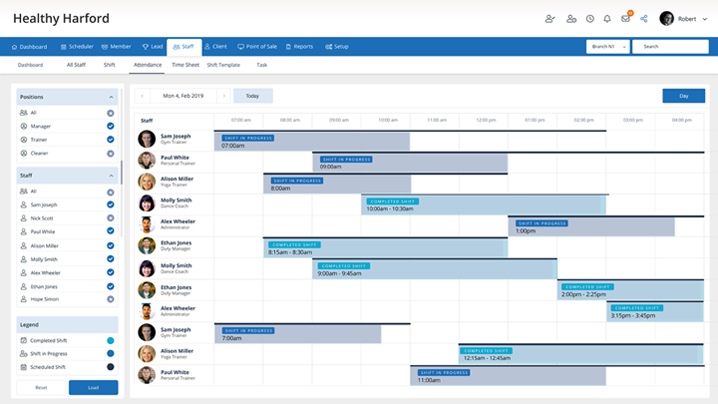Open the Dashboard main menu
The height and width of the screenshot is (404, 718).
click(x=29, y=47)
